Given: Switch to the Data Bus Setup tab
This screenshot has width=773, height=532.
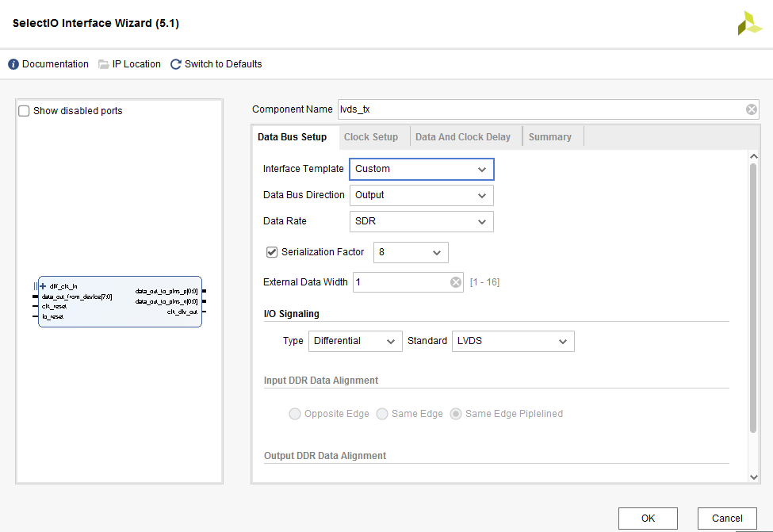Looking at the screenshot, I should [x=293, y=137].
